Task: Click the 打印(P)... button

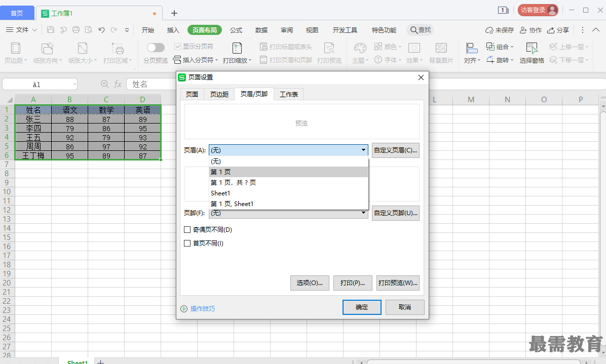Action: point(353,283)
